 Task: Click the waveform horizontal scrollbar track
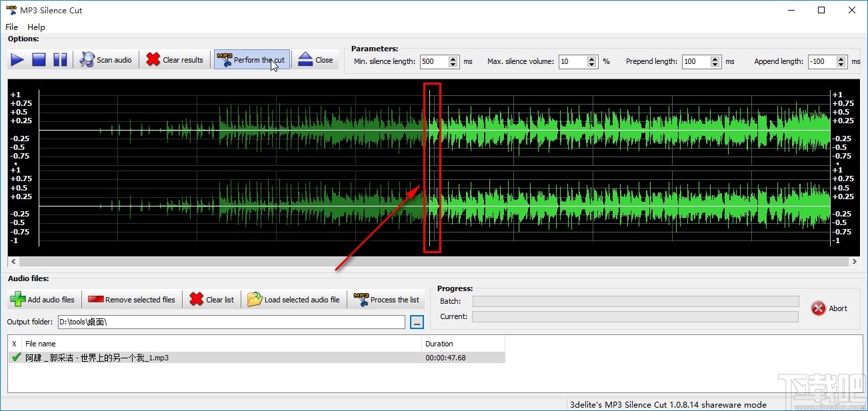pos(433,262)
